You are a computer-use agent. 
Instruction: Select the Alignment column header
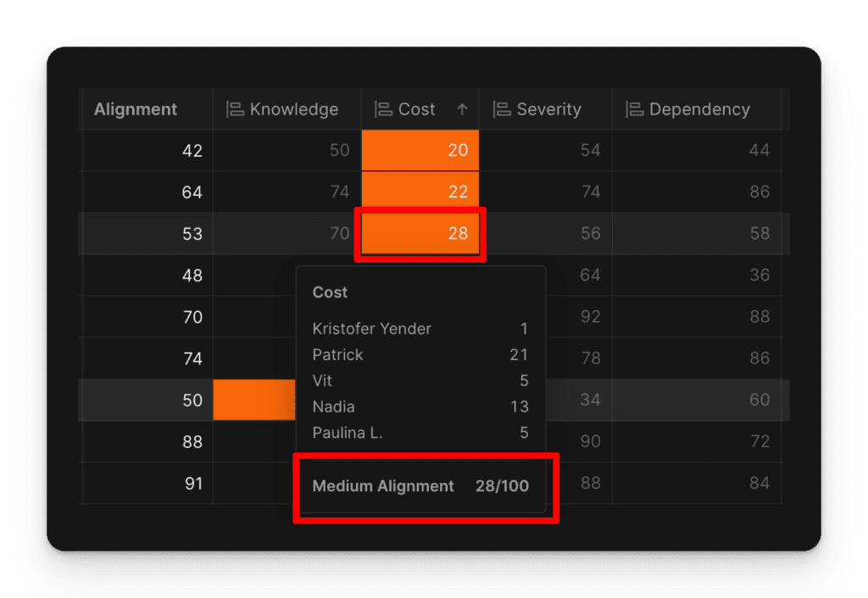point(136,108)
